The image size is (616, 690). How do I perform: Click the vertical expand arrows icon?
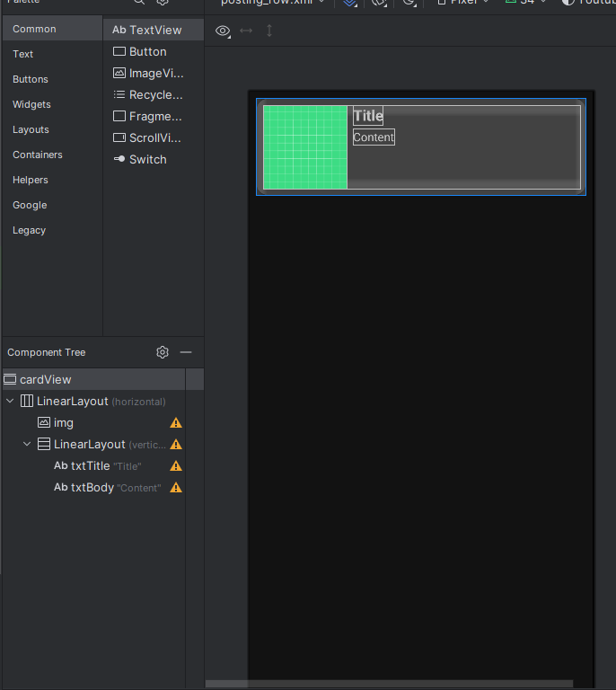coord(269,31)
